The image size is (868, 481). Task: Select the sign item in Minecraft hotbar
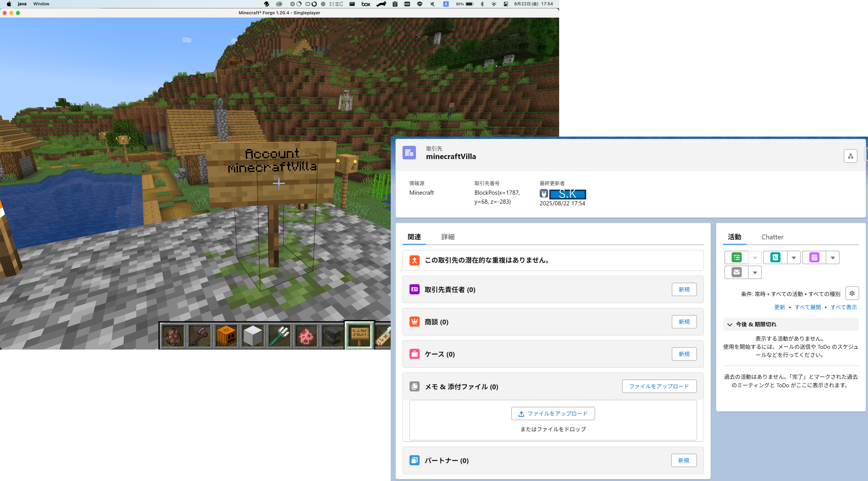coord(360,335)
